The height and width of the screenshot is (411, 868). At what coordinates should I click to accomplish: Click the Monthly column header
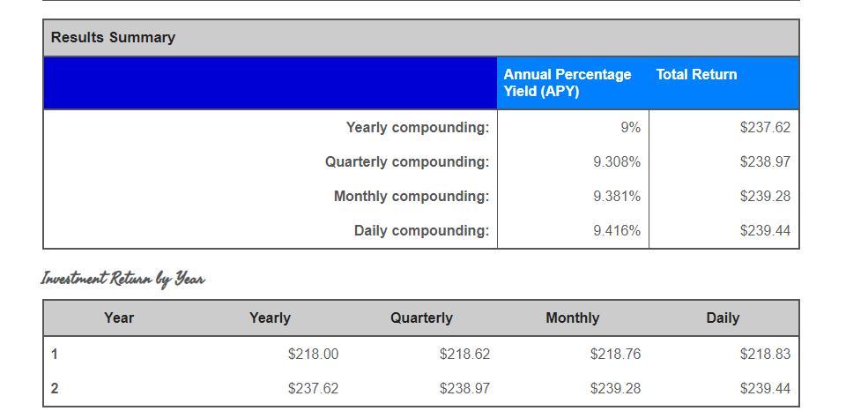(x=572, y=318)
